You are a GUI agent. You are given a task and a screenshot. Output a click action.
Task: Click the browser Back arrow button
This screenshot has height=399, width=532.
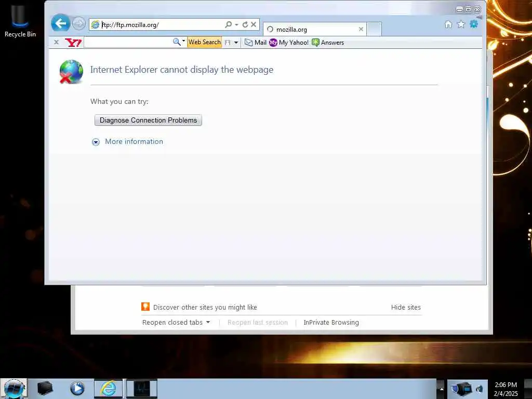point(60,23)
